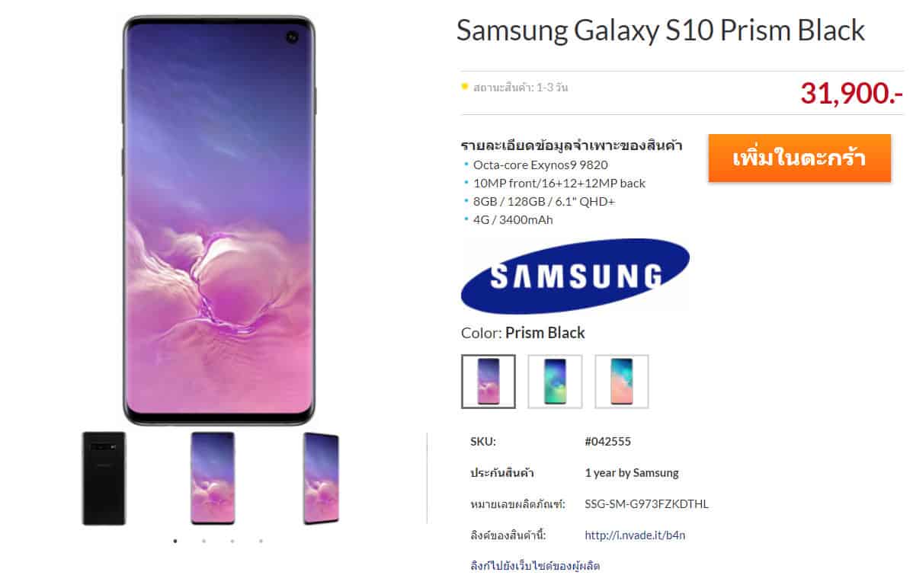View the angled side phone thumbnail
Viewport: 913px width, 588px height.
[321, 478]
